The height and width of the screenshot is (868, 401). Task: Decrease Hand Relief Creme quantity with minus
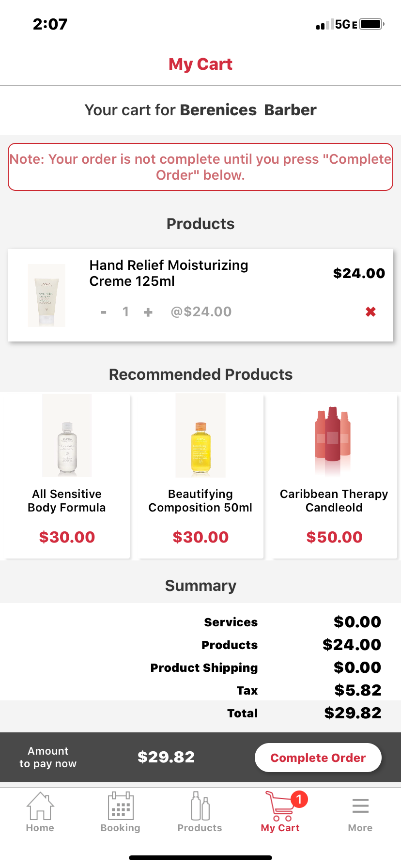[x=104, y=312]
